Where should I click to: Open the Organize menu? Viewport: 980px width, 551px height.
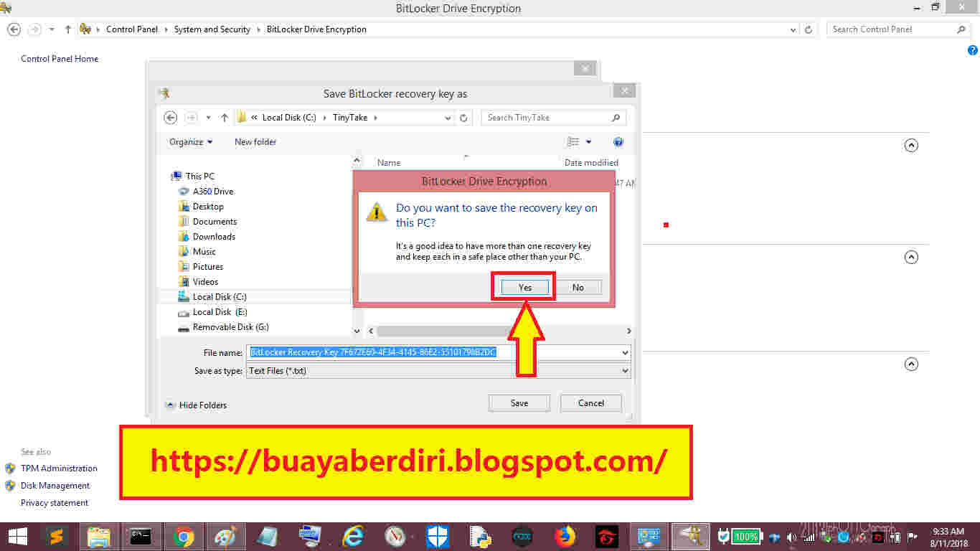[189, 141]
